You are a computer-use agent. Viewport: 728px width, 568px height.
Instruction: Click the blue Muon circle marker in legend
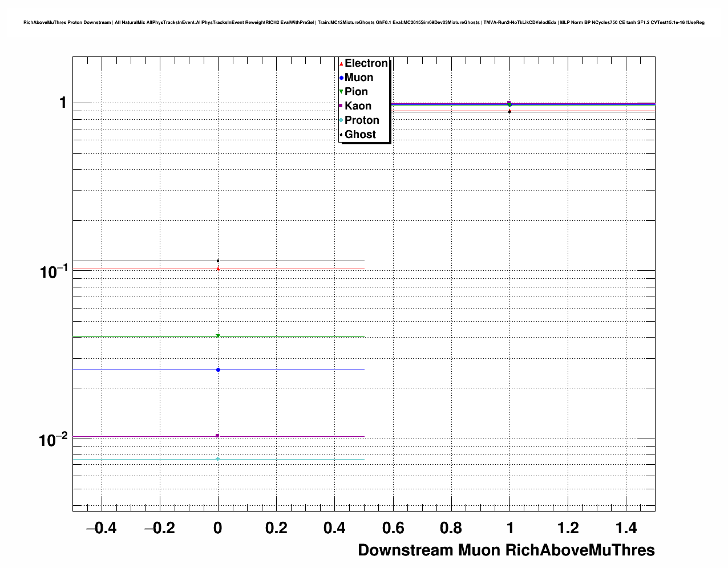click(341, 78)
